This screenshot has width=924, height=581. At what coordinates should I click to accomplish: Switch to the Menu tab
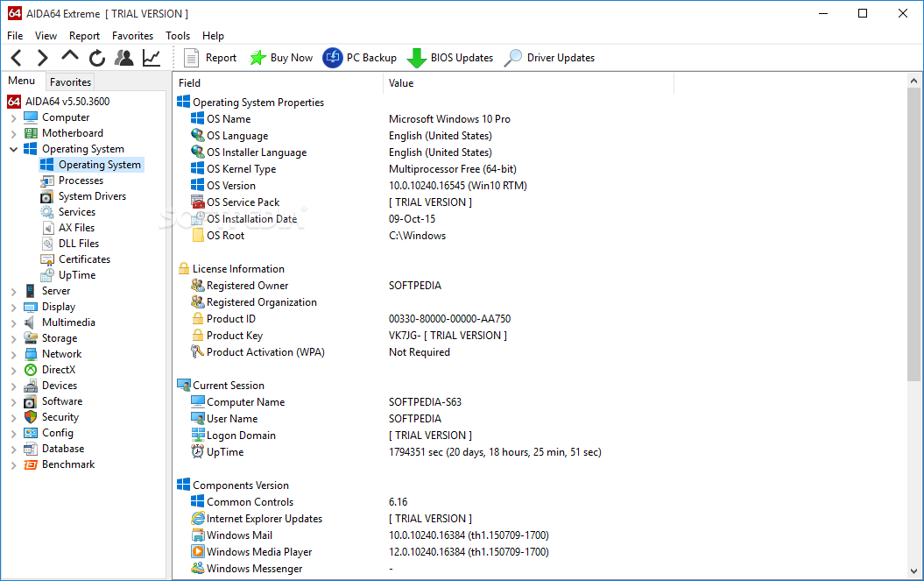(22, 81)
